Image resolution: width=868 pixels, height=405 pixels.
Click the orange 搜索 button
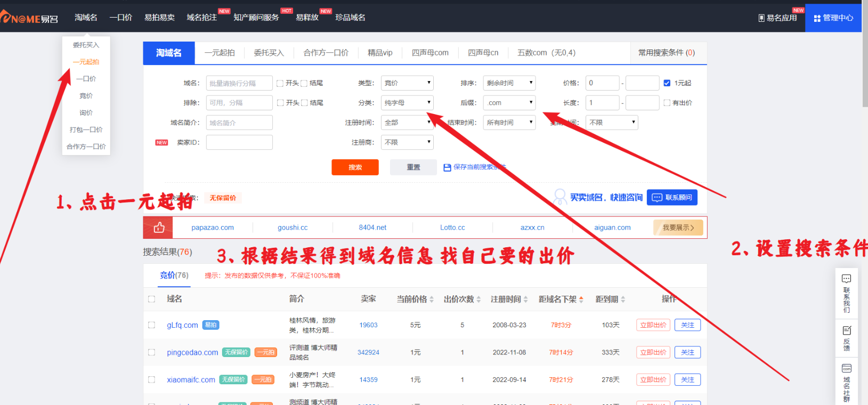355,167
